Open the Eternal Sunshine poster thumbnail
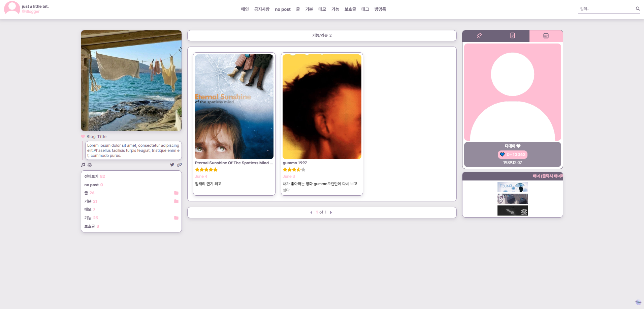Viewport: 644px width, 309px height. (x=234, y=107)
